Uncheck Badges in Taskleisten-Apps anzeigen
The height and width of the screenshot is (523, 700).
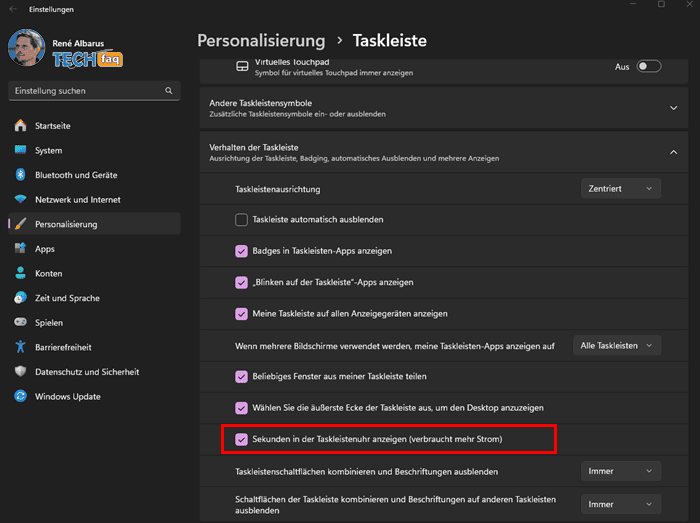241,251
